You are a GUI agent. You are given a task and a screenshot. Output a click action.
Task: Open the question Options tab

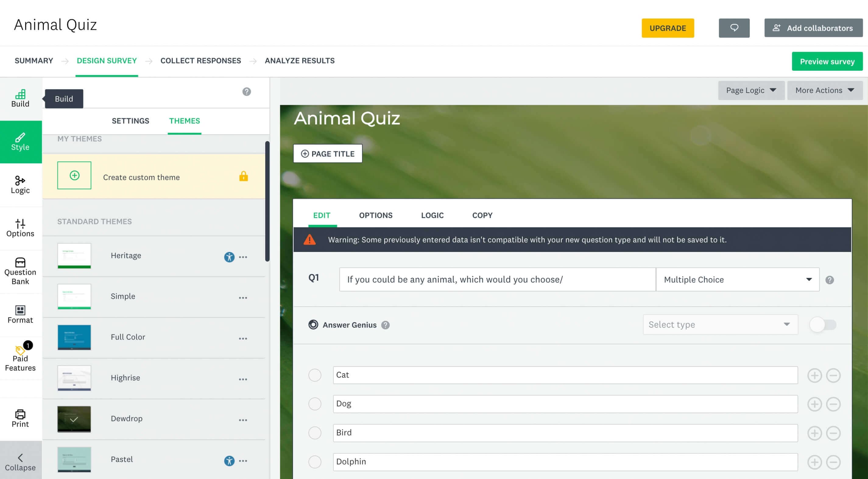[x=376, y=215]
